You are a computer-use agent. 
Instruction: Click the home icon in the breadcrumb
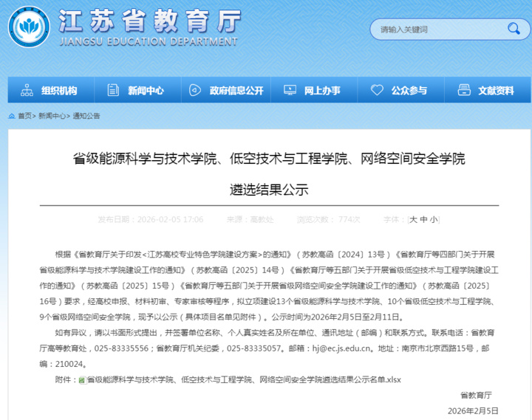tap(11, 116)
